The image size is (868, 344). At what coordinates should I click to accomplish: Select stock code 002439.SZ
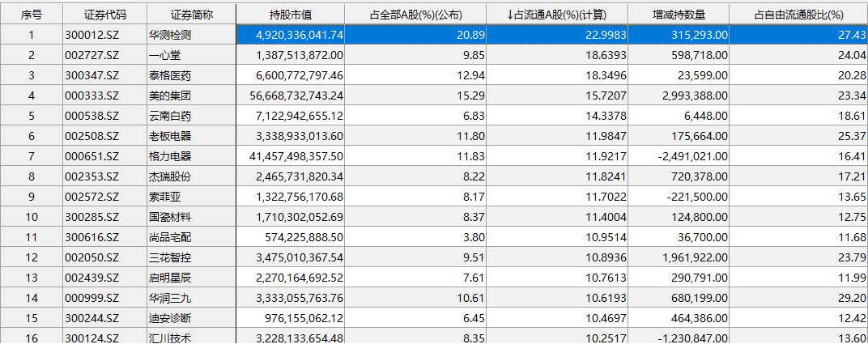pyautogui.click(x=106, y=278)
